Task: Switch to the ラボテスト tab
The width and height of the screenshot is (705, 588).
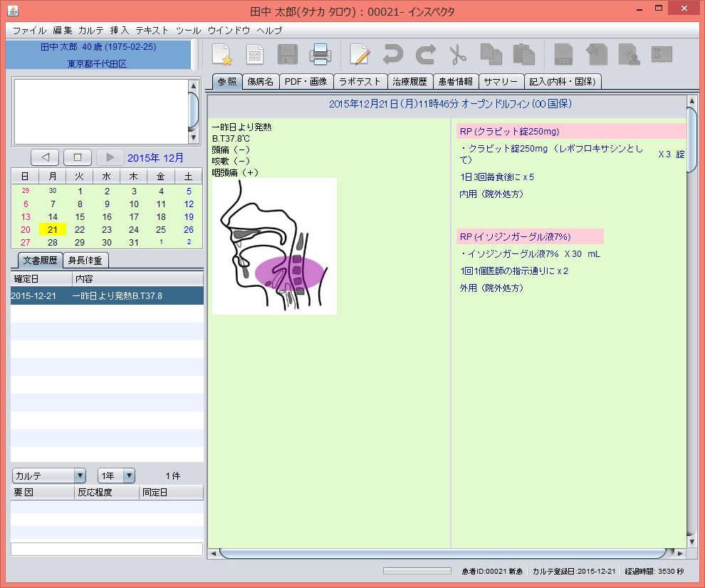Action: pos(360,82)
